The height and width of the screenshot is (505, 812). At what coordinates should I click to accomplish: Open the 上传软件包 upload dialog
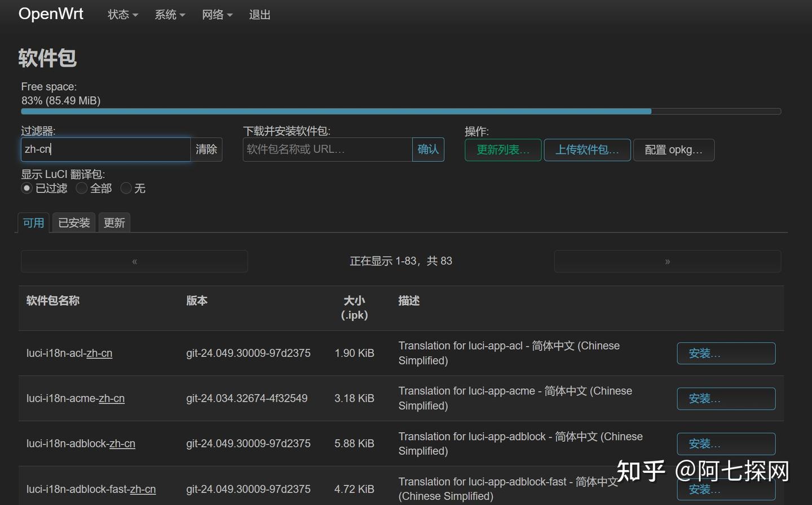tap(587, 150)
